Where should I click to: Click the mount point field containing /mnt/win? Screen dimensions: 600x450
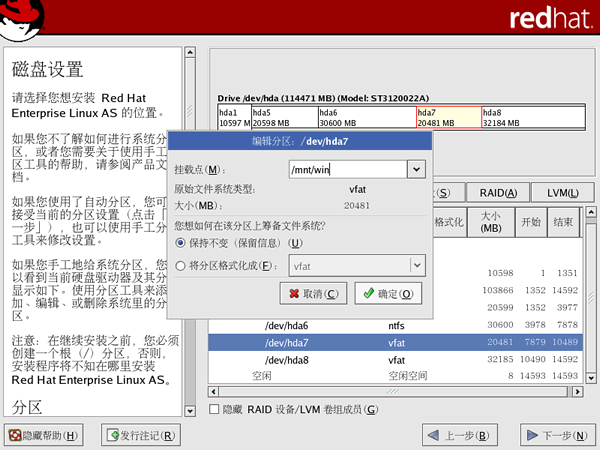pyautogui.click(x=348, y=169)
